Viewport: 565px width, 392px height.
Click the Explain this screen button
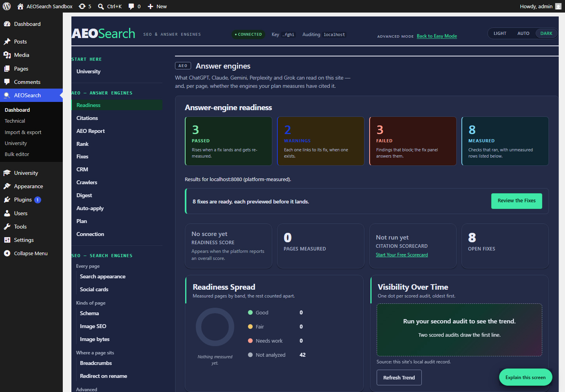point(525,377)
